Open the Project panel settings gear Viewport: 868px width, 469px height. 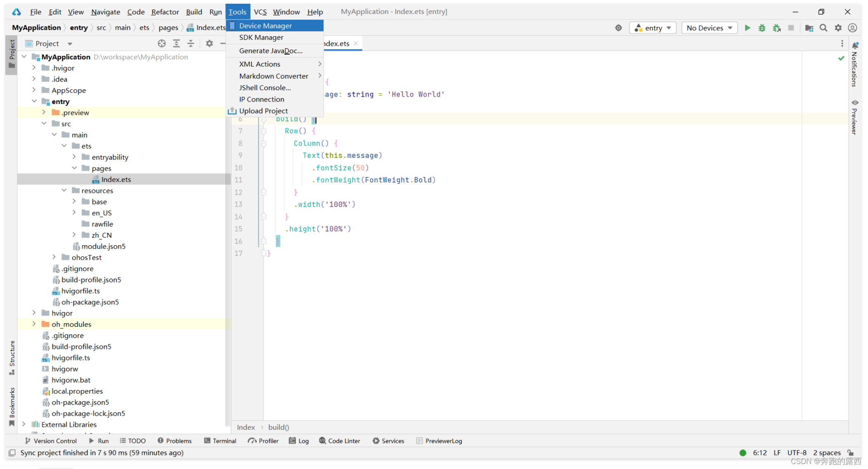pyautogui.click(x=209, y=43)
